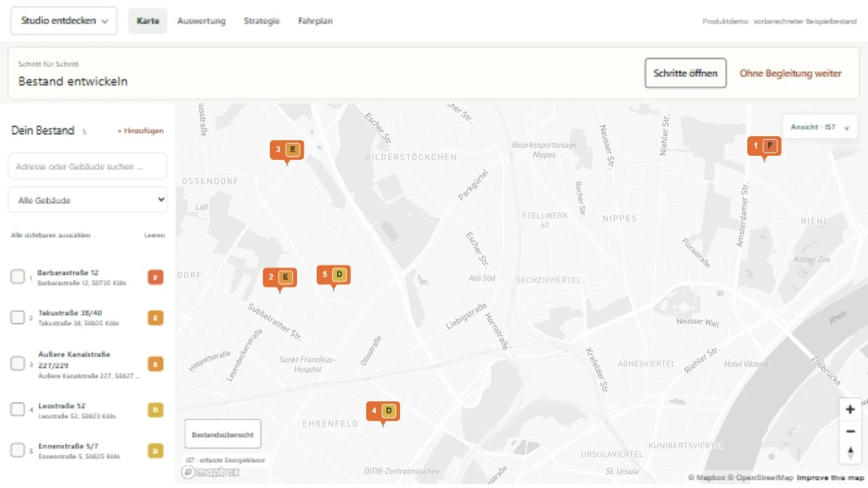Tick the checkbox for Takustraße 38/40

(18, 317)
